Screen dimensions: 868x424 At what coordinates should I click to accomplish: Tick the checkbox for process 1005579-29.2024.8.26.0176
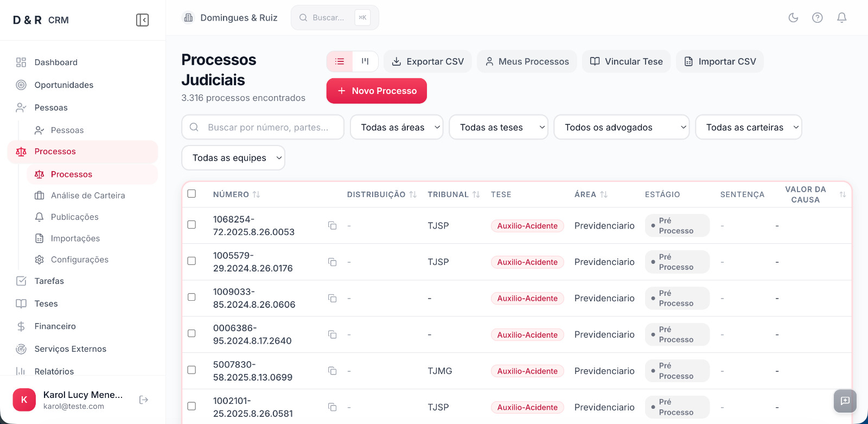coord(192,261)
